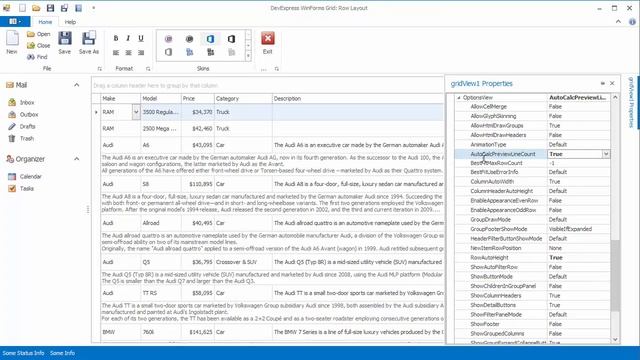Click Close in the File ribbon group
The image size is (640, 360).
(x=39, y=46)
